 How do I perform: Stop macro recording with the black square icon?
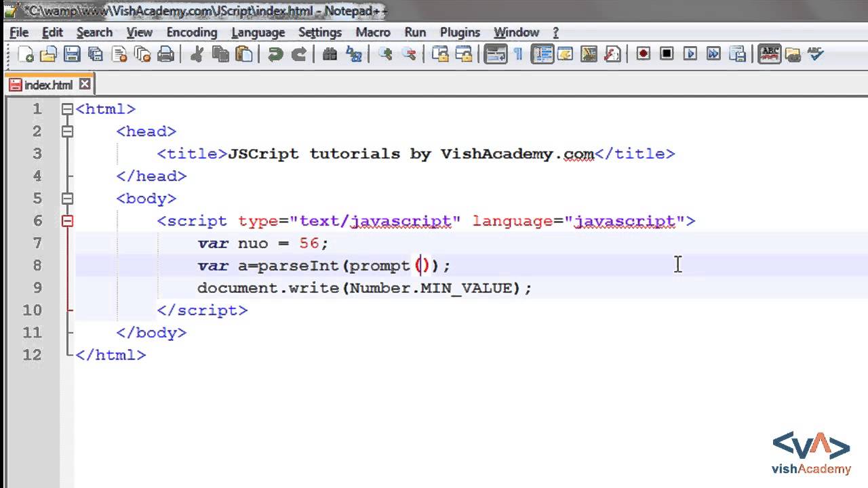(x=667, y=54)
